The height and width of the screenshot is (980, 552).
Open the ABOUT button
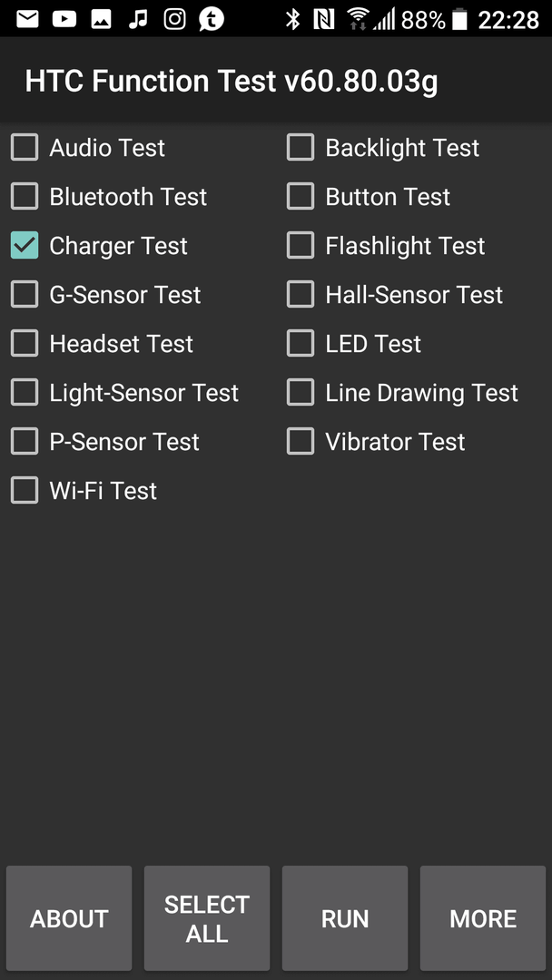(x=69, y=918)
